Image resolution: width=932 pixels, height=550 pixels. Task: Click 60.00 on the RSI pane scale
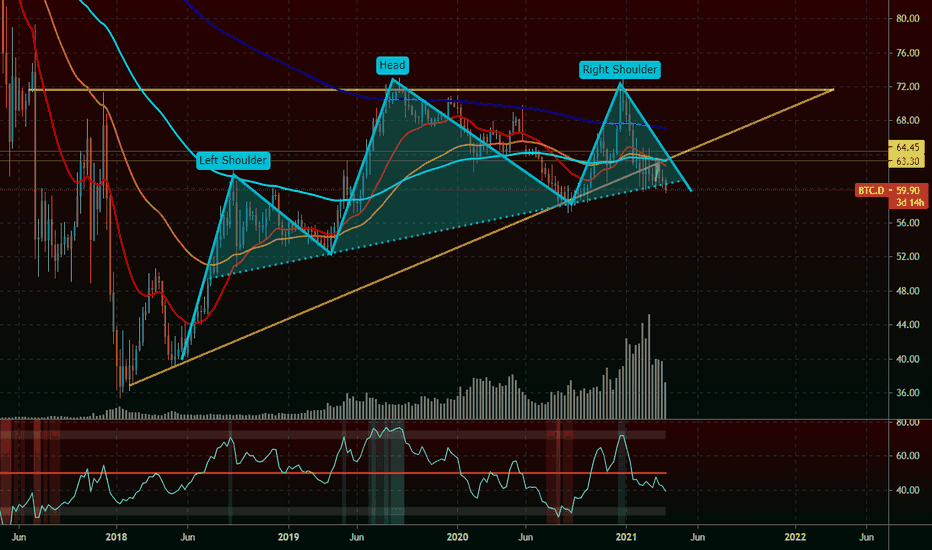click(x=908, y=456)
